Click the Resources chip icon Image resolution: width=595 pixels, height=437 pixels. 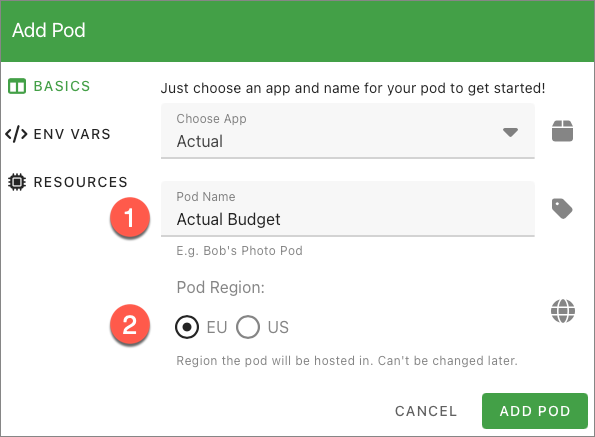tap(17, 182)
